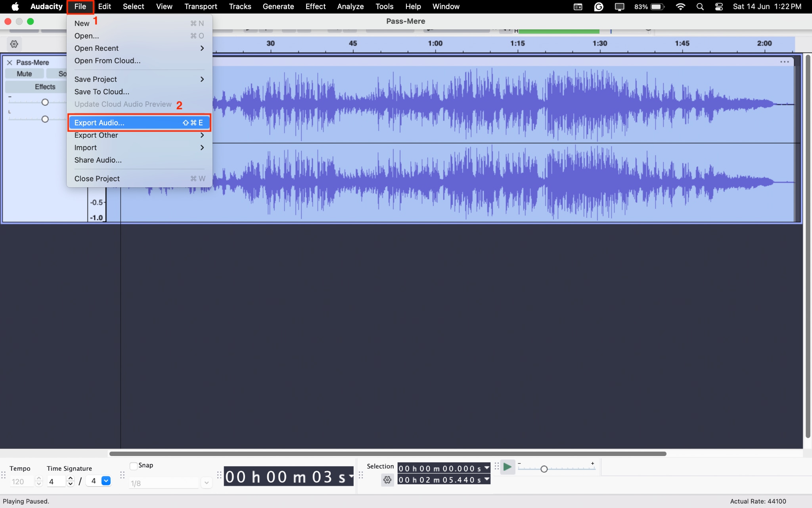812x508 pixels.
Task: Open the Audacity application menu
Action: point(46,6)
